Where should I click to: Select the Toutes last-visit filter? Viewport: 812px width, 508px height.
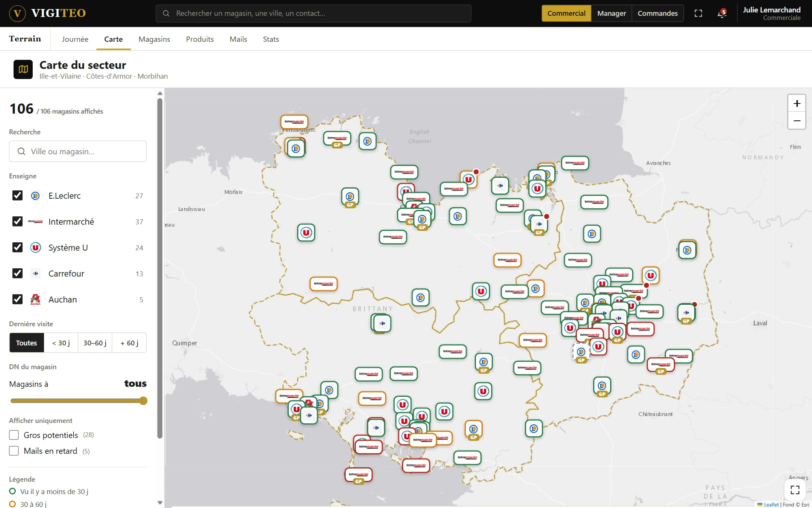(26, 343)
